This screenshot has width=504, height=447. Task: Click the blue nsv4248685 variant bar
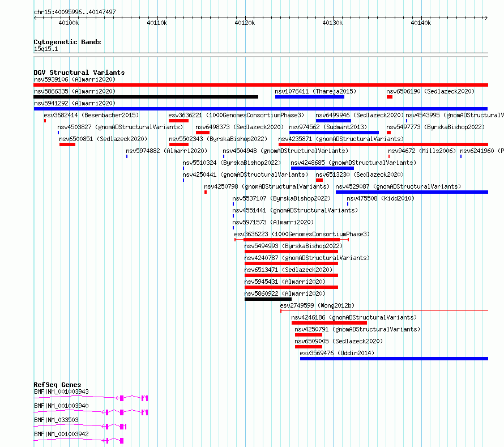[322, 168]
